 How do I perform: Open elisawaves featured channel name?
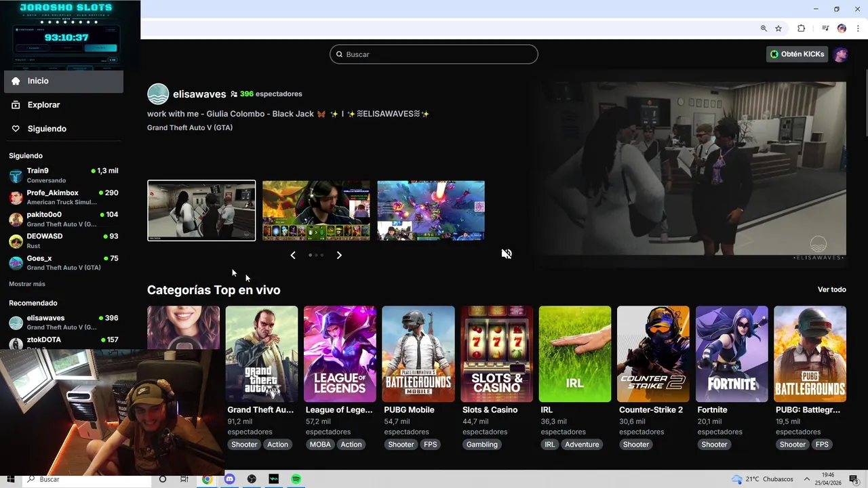pos(199,94)
